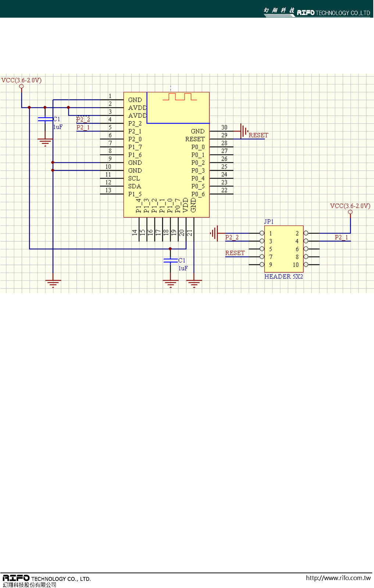Select the ground symbol at pin 30
The image size is (374, 588).
[x=244, y=131]
